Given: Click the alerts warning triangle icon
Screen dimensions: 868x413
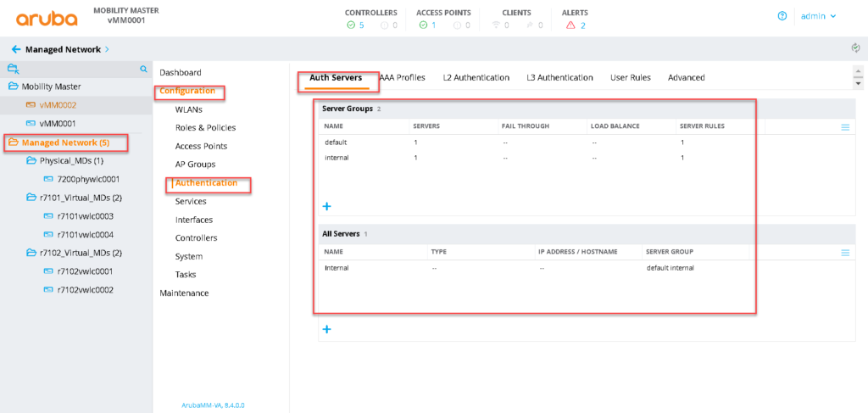Looking at the screenshot, I should tap(570, 25).
